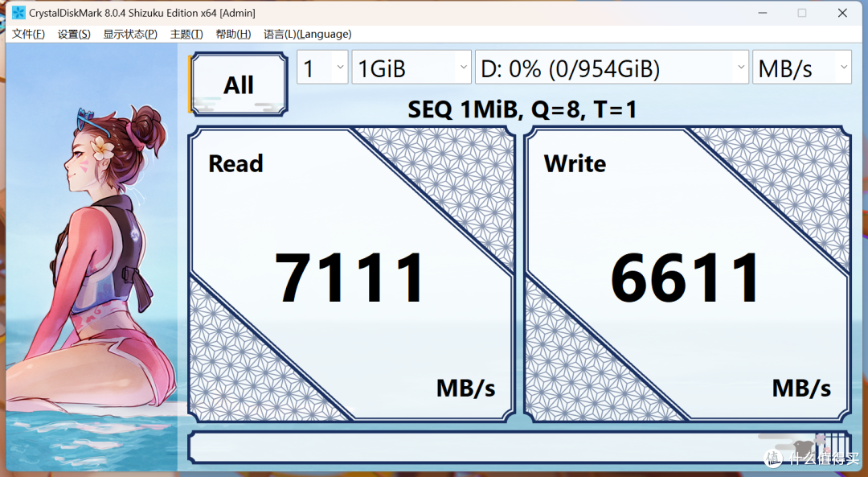The height and width of the screenshot is (477, 868).
Task: Open the 文件(F) menu
Action: click(x=28, y=35)
